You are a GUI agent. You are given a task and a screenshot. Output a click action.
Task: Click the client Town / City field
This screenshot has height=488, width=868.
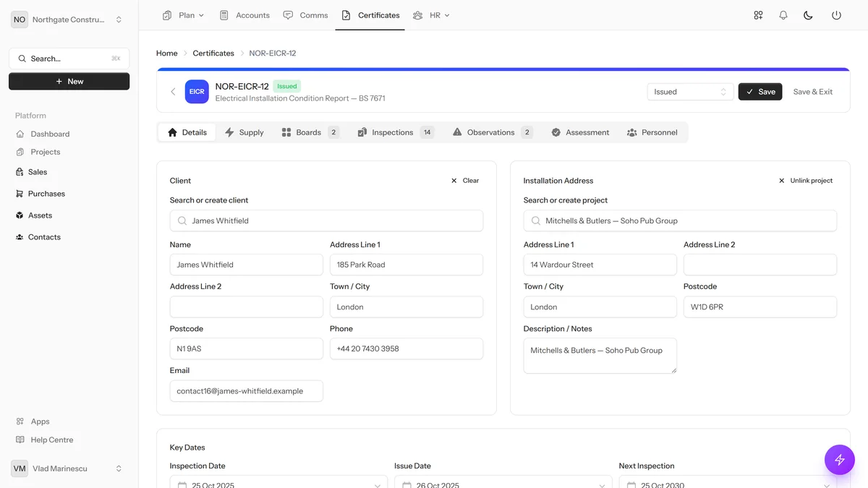407,307
